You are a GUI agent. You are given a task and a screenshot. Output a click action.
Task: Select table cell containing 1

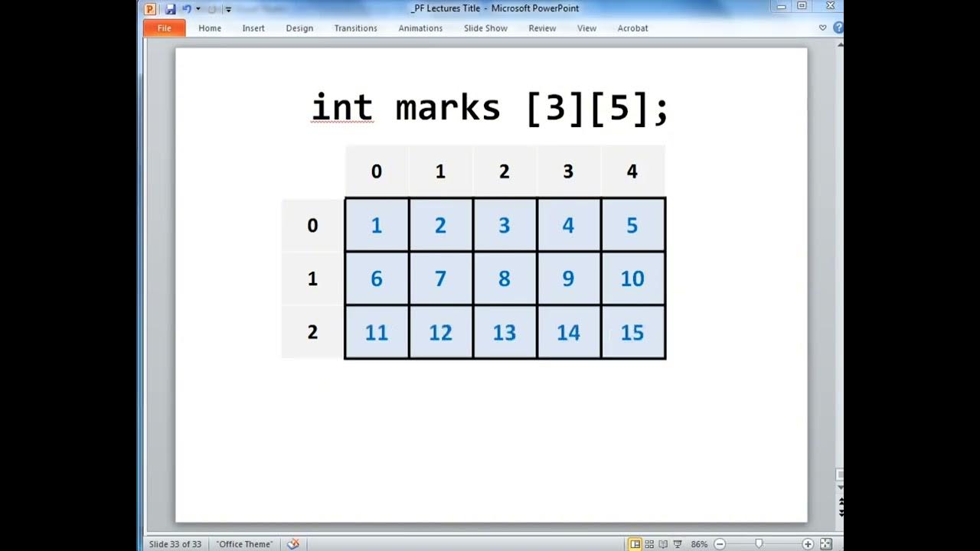(x=376, y=225)
